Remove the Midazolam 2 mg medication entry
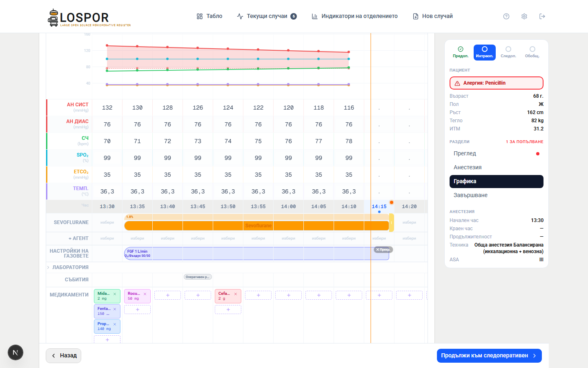This screenshot has width=588, height=368. pos(115,294)
